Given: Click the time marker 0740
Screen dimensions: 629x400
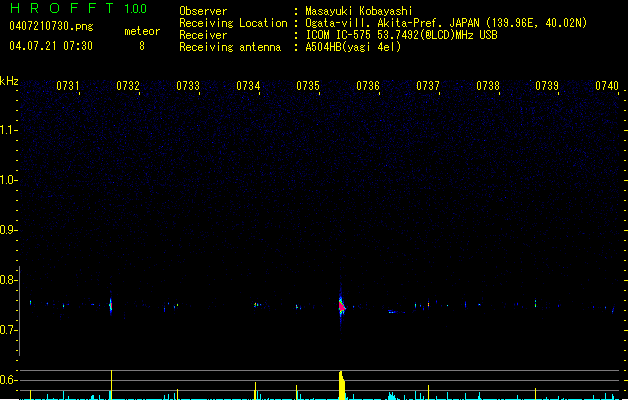Looking at the screenshot, I should (607, 86).
